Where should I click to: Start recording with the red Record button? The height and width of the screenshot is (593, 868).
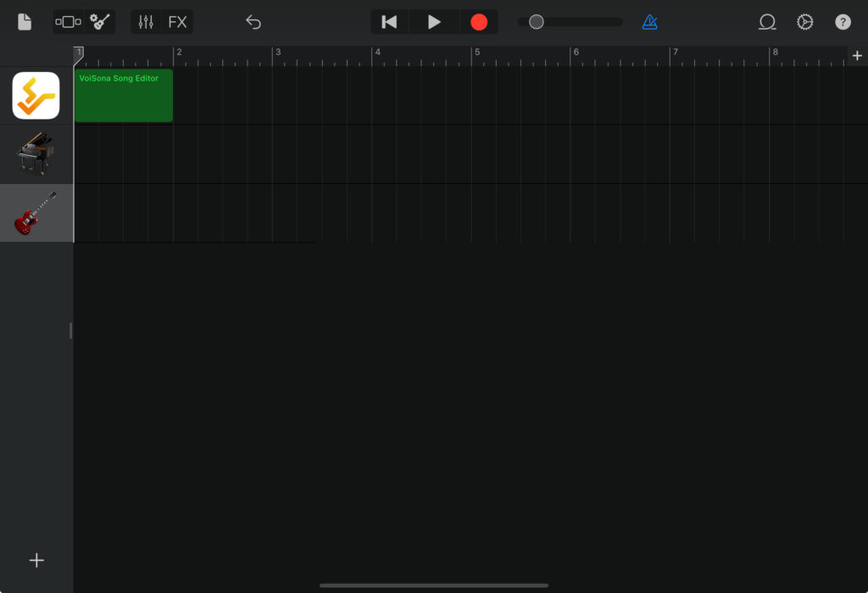(479, 22)
